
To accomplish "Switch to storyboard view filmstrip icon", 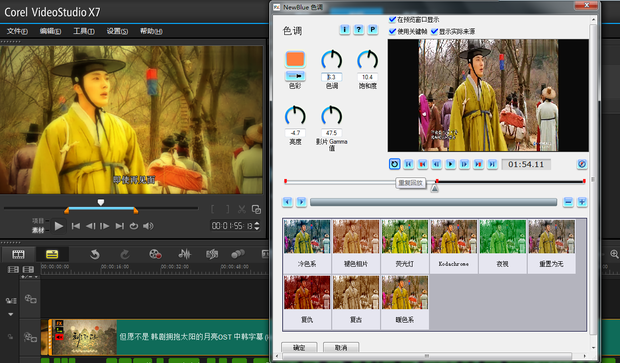I will tap(18, 254).
